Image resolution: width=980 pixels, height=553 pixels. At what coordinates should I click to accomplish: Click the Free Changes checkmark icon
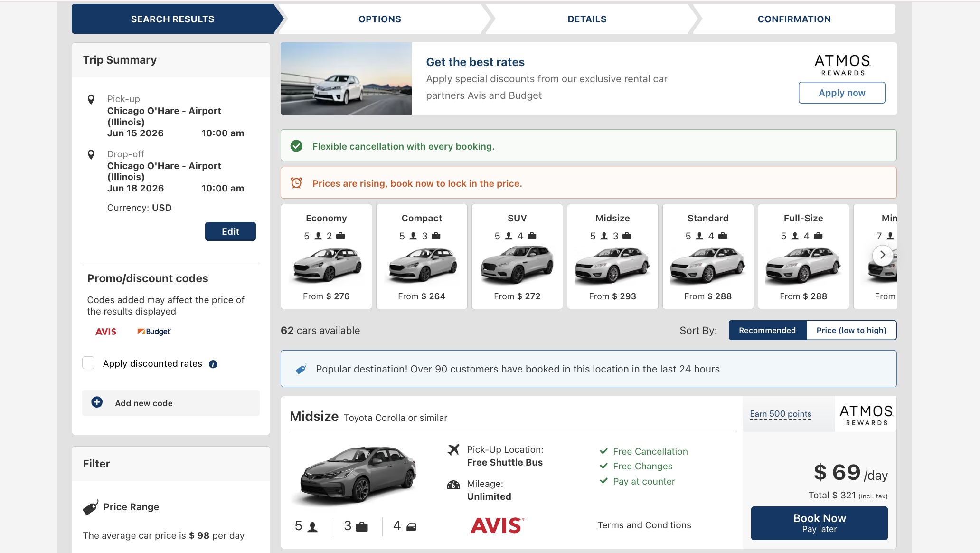(604, 466)
